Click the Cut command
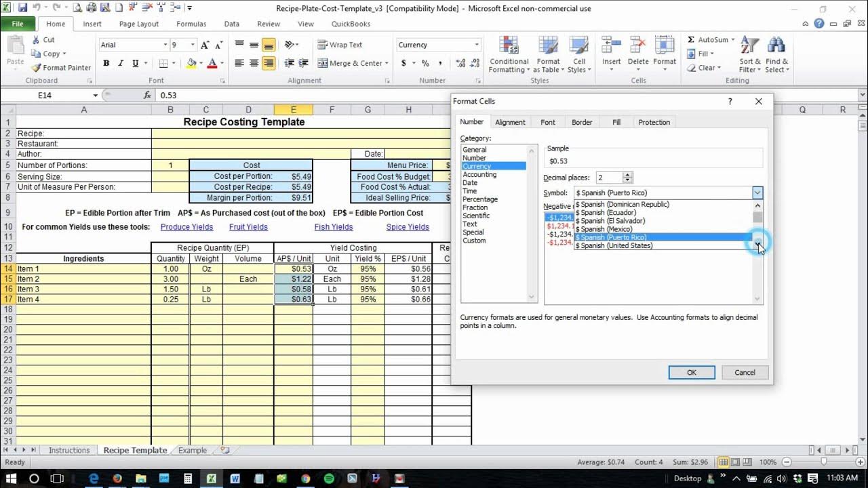Viewport: 868px width, 488px height. pyautogui.click(x=43, y=40)
